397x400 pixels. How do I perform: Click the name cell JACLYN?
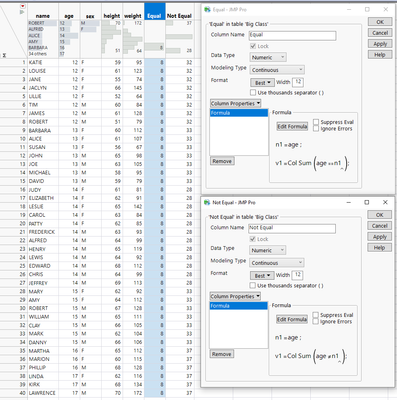point(43,88)
